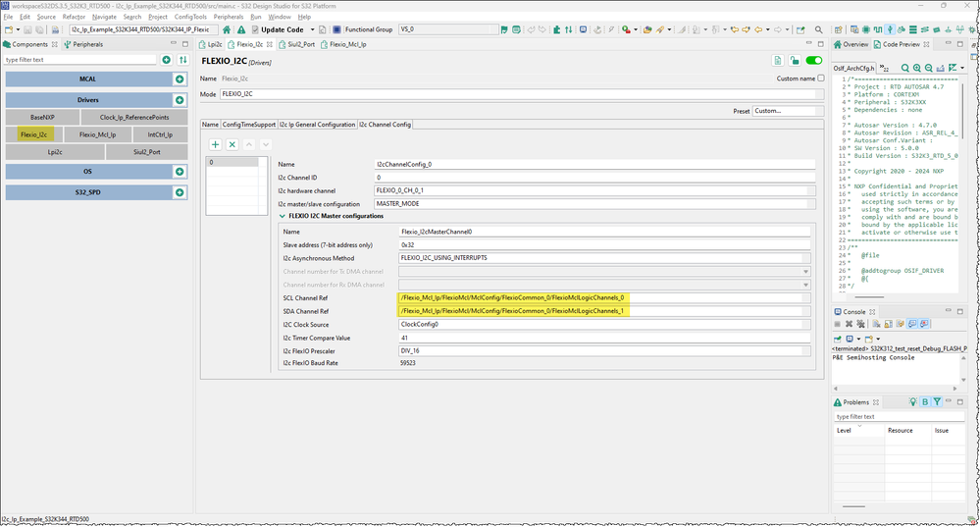Switch to the Peripherals panel tab
The width and height of the screenshot is (980, 527).
pos(83,44)
